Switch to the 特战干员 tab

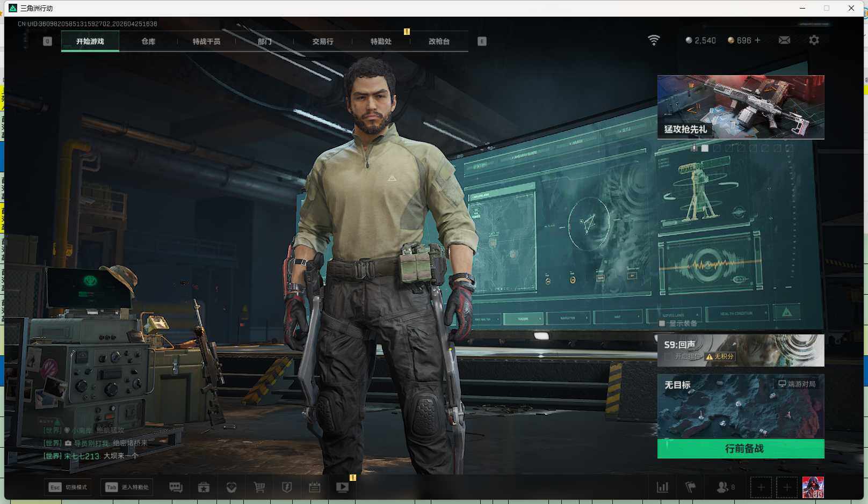tap(206, 41)
